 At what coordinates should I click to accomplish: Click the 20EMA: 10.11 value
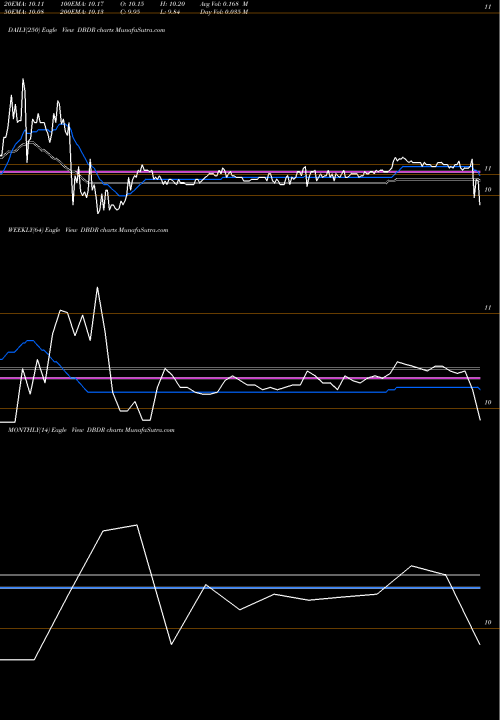point(22,4)
